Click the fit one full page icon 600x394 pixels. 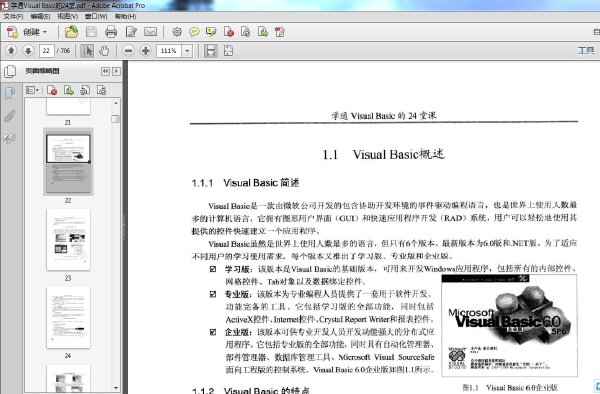tap(228, 50)
